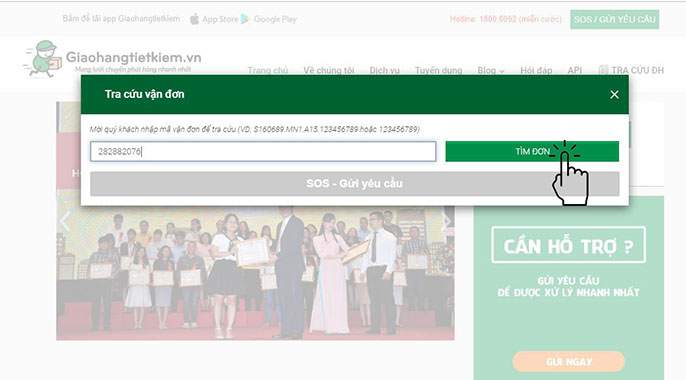Click the Apple logo icon

pyautogui.click(x=194, y=19)
